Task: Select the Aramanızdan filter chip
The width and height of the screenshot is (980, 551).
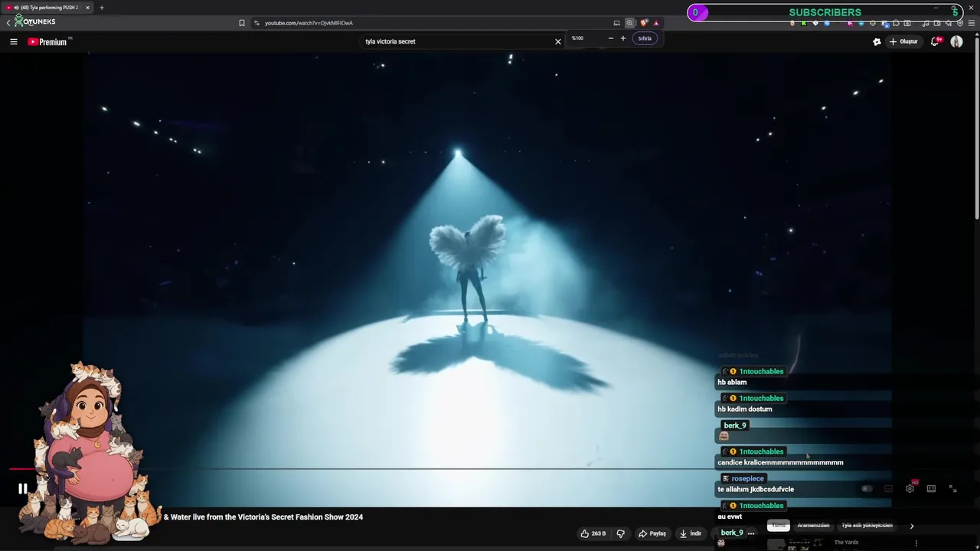Action: click(x=813, y=526)
